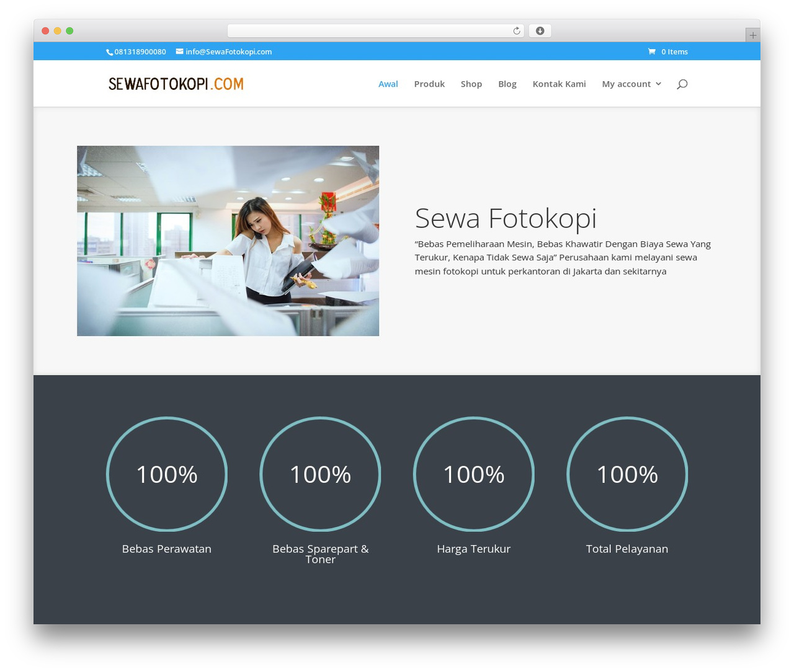Click the Total Pelayanan 100% circle

click(627, 474)
